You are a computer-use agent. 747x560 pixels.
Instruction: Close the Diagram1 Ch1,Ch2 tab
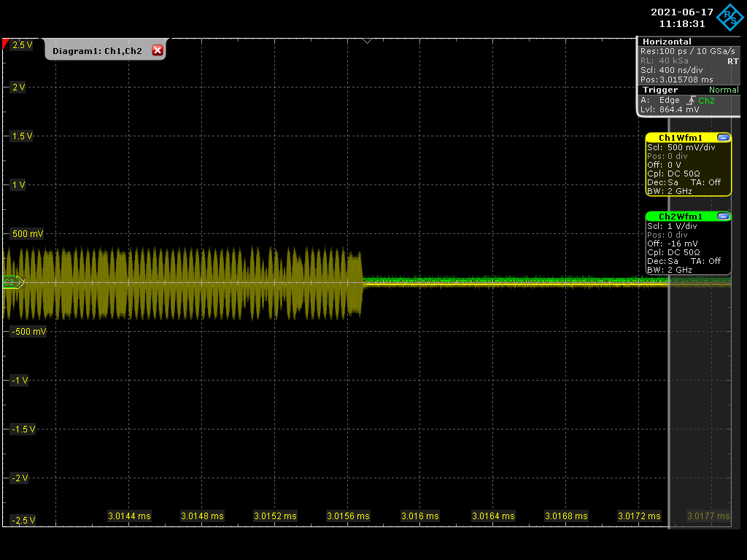(x=157, y=50)
